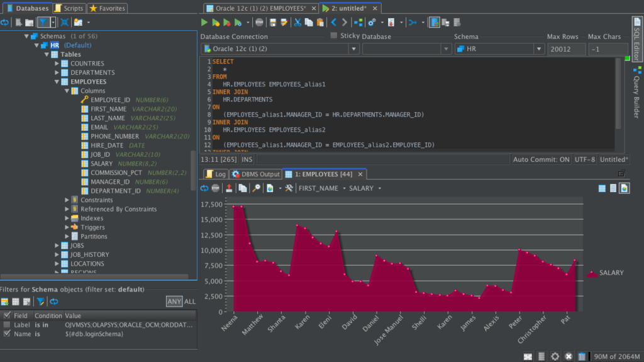
Task: Go to next SQL with right arrow
Action: [x=345, y=23]
